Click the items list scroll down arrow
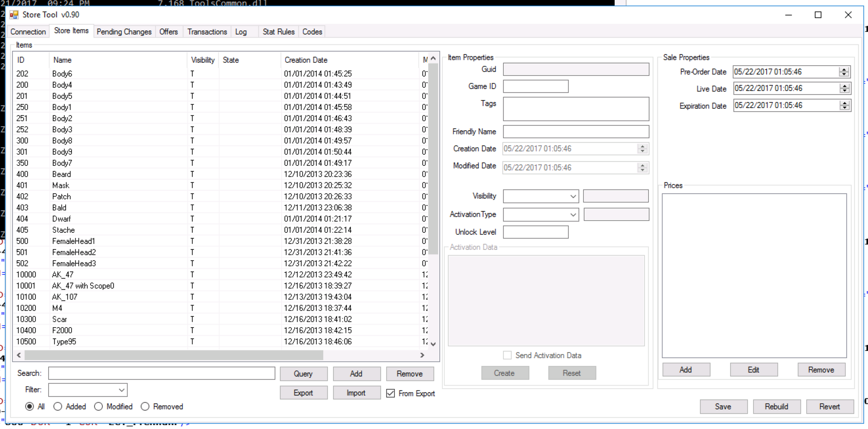868x429 pixels. (x=433, y=344)
